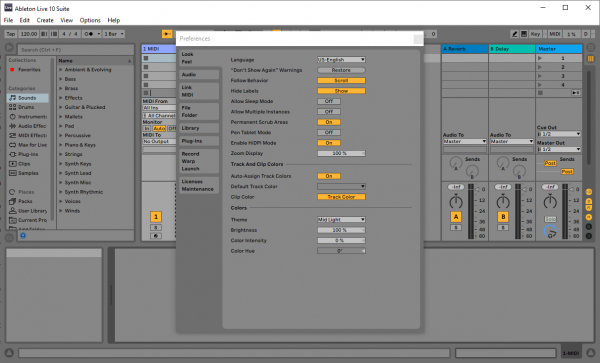Toggle track activator B on Delay return
The height and width of the screenshot is (363, 600).
[x=503, y=217]
